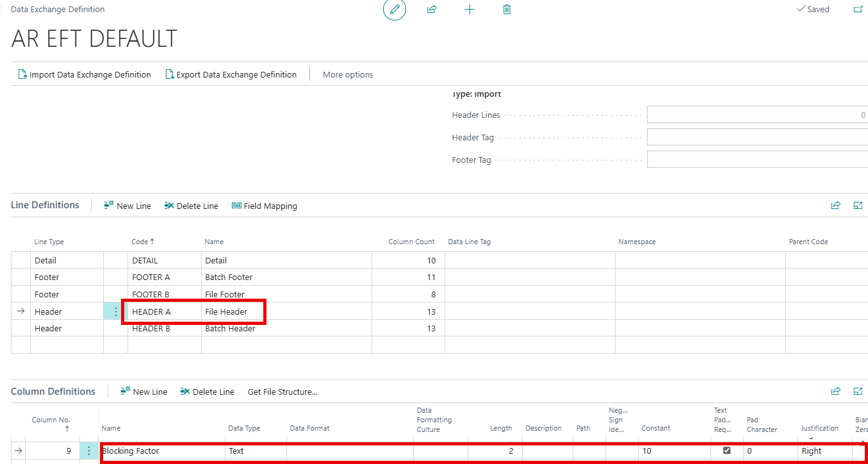Click the Share icon in the top toolbar

pyautogui.click(x=432, y=10)
